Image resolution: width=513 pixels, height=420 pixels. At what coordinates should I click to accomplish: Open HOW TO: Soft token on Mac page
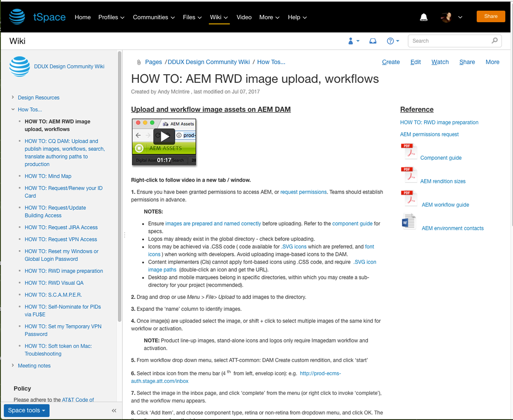58,350
